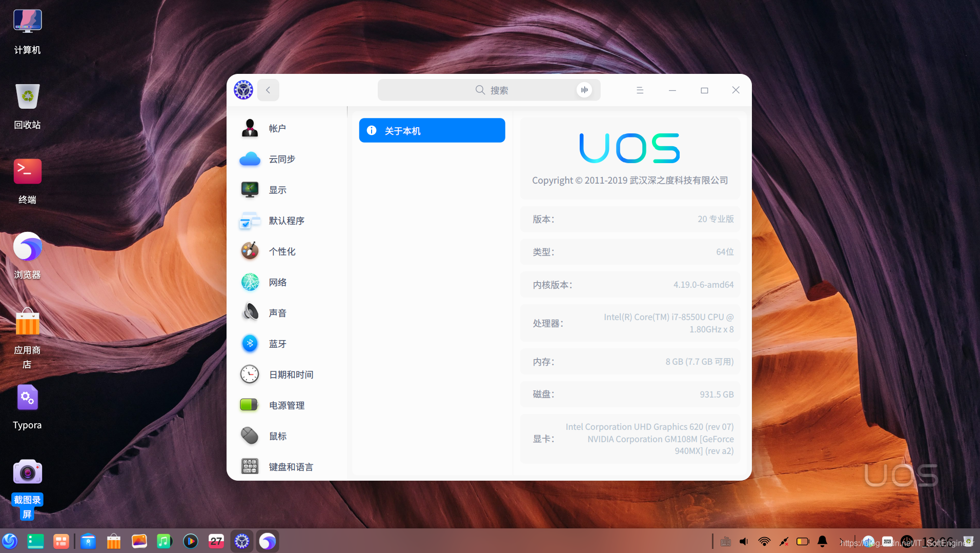Open the app store in the dock
Image resolution: width=980 pixels, height=553 pixels.
coord(114,541)
